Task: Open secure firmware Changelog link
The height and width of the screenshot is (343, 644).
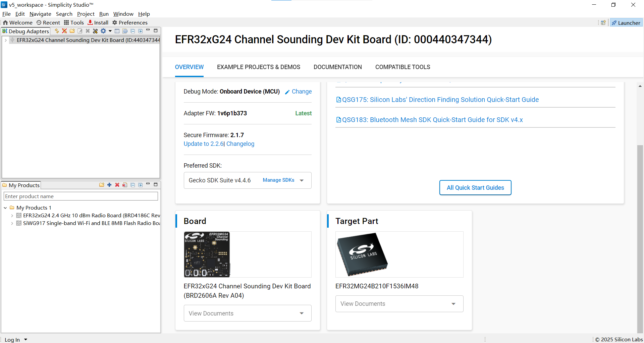Action: [240, 144]
